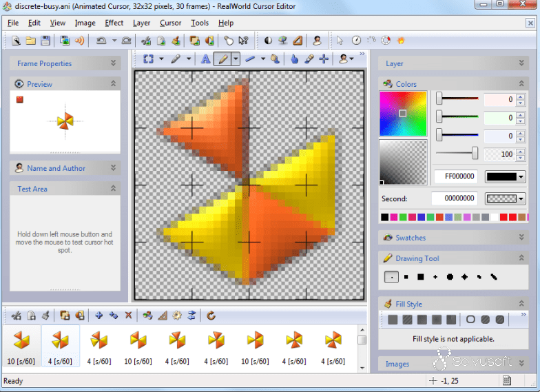Select the small square brush shape
The height and width of the screenshot is (392, 540).
(406, 277)
